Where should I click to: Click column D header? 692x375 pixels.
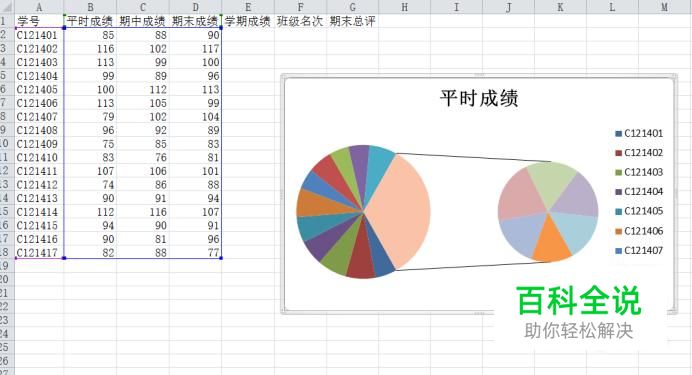coord(195,7)
